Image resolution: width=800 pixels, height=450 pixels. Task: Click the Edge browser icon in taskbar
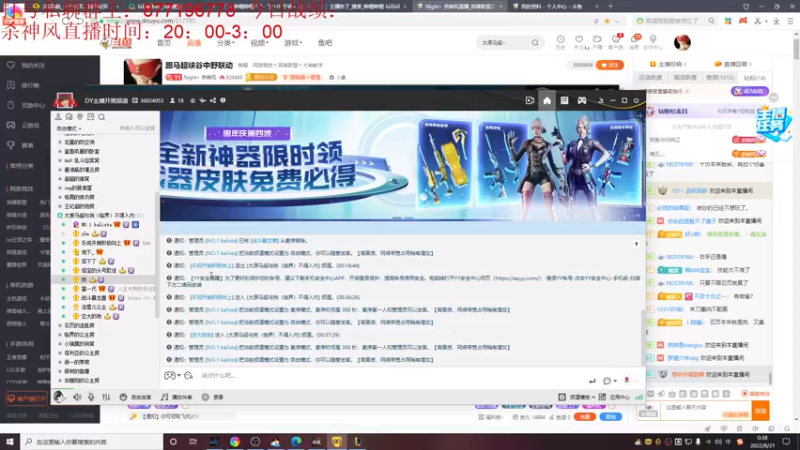(296, 441)
